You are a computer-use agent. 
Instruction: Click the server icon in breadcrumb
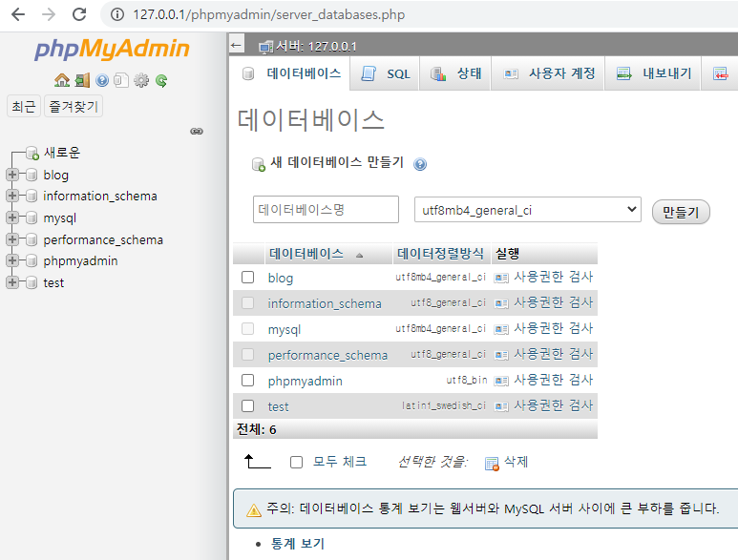tap(266, 47)
